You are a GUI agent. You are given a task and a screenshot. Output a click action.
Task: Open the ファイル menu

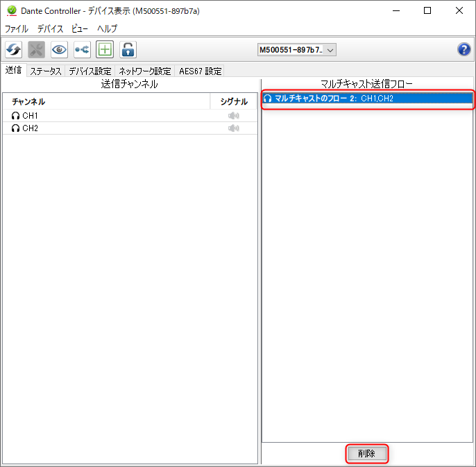17,29
